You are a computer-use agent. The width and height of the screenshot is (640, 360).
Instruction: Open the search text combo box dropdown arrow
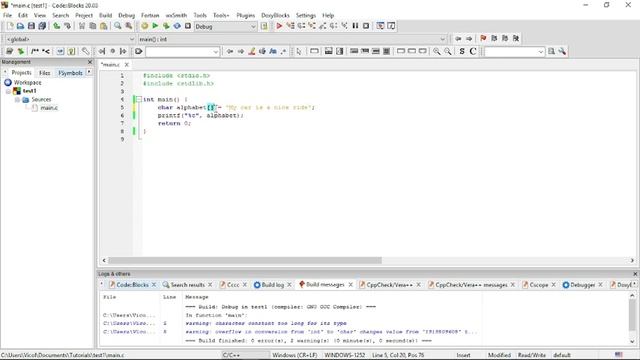click(216, 52)
